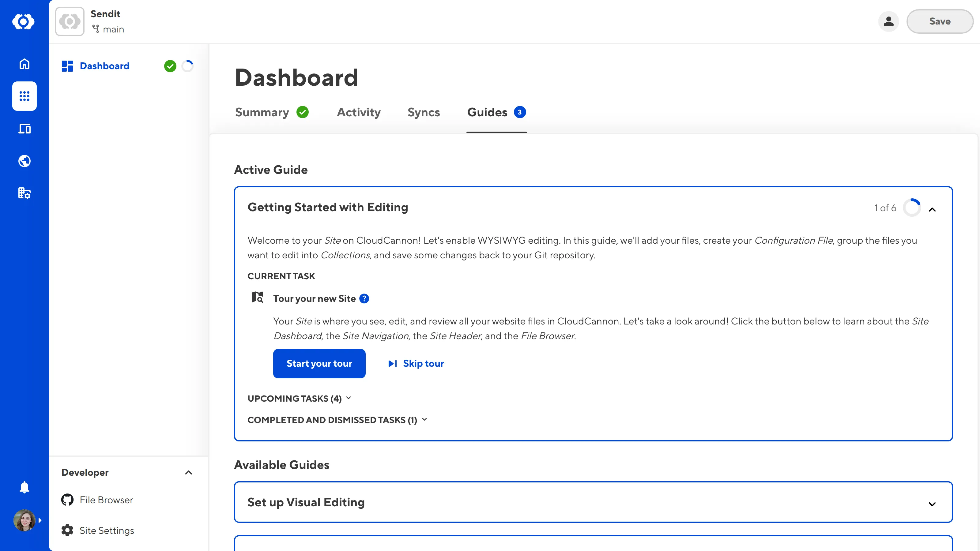Click the building settings icon in the sidebar

click(24, 193)
